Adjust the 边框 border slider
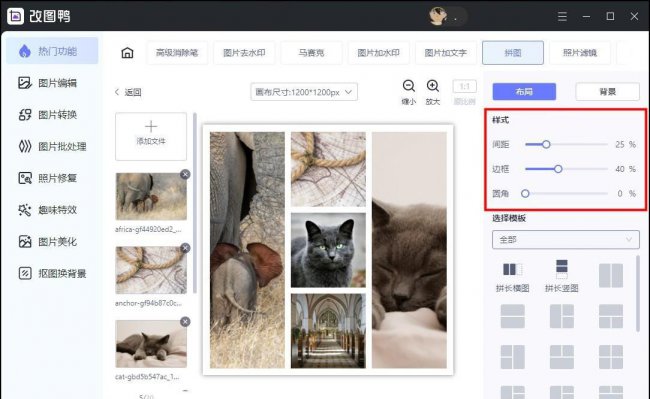Image resolution: width=650 pixels, height=399 pixels. [558, 169]
